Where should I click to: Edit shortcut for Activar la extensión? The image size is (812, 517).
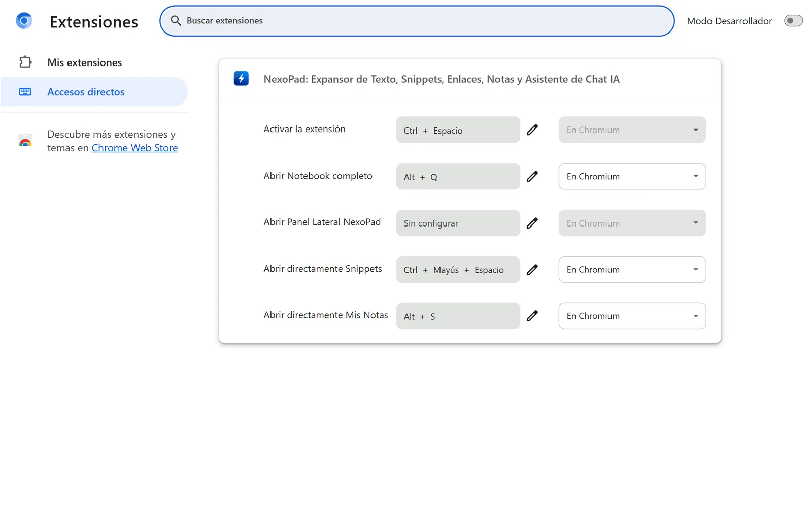[x=532, y=130]
